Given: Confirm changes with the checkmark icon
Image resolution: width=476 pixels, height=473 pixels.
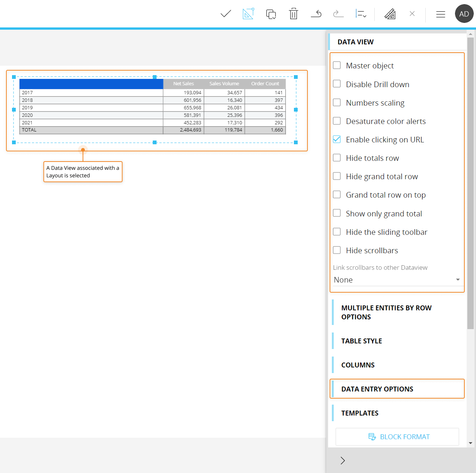Looking at the screenshot, I should click(x=225, y=14).
